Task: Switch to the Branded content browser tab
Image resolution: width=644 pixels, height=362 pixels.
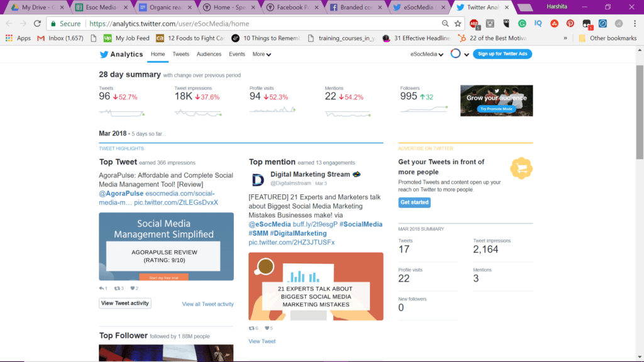Action: click(x=355, y=8)
